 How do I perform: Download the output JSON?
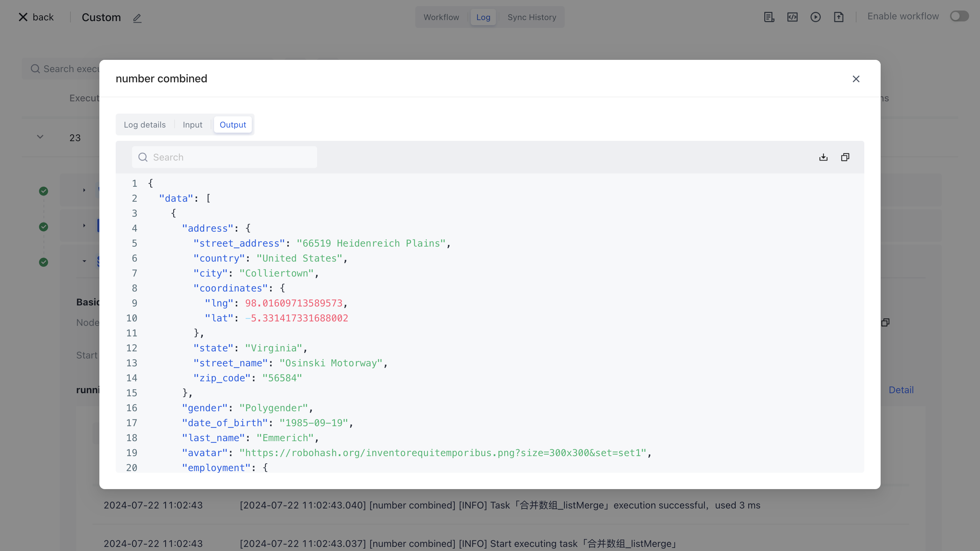tap(823, 157)
